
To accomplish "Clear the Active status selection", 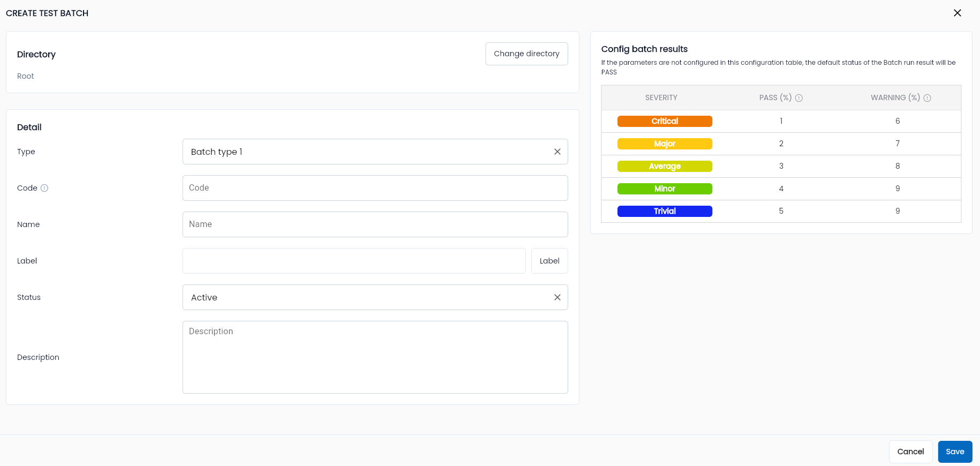I will (557, 297).
